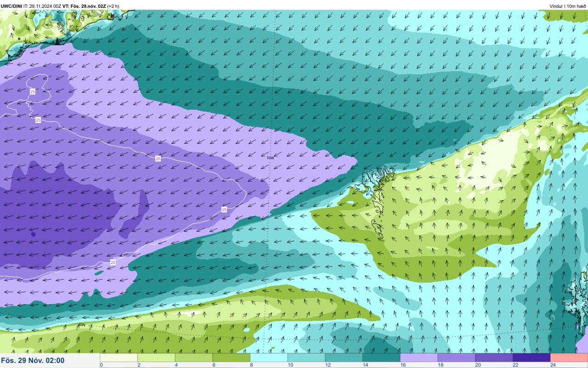Click the 16–18 m/s lavender legend swatch
The height and width of the screenshot is (368, 588).
coord(419,357)
